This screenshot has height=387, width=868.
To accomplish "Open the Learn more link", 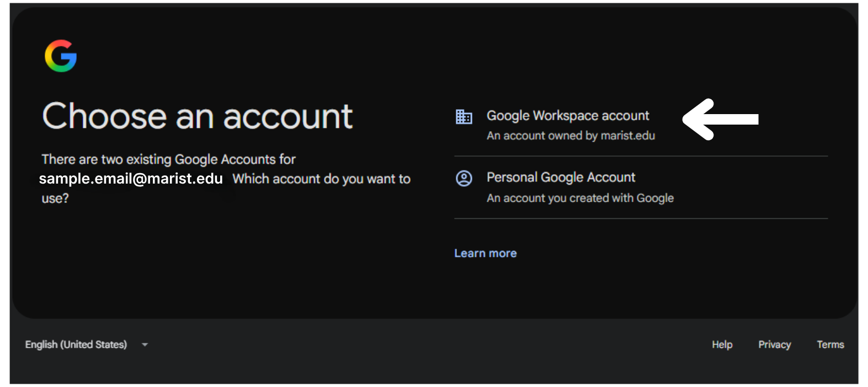I will point(486,253).
